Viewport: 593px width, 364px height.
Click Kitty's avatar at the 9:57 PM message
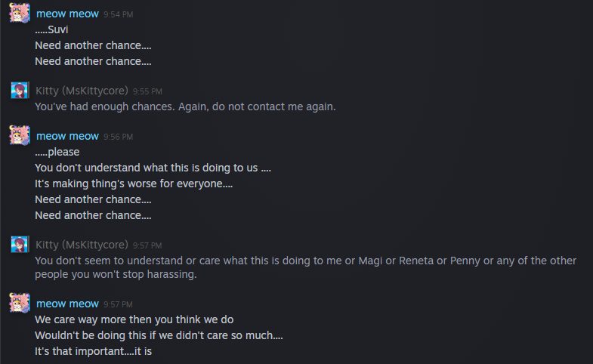20,245
